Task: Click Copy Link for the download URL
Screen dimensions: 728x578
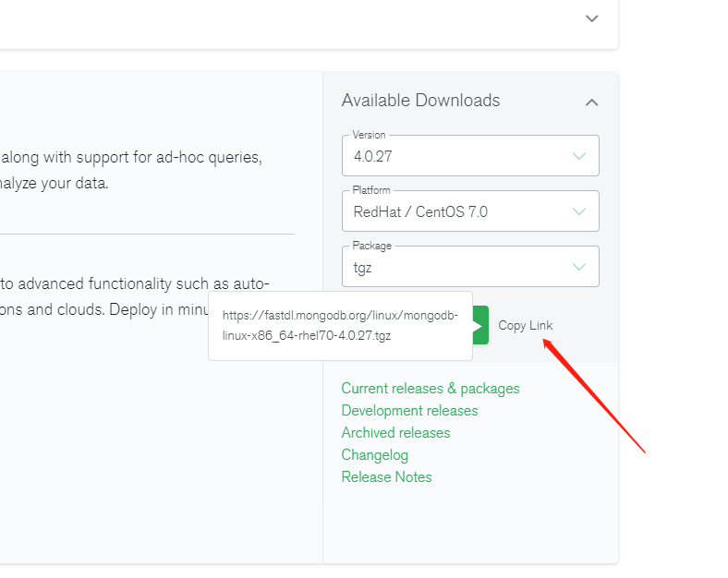Action: coord(525,325)
